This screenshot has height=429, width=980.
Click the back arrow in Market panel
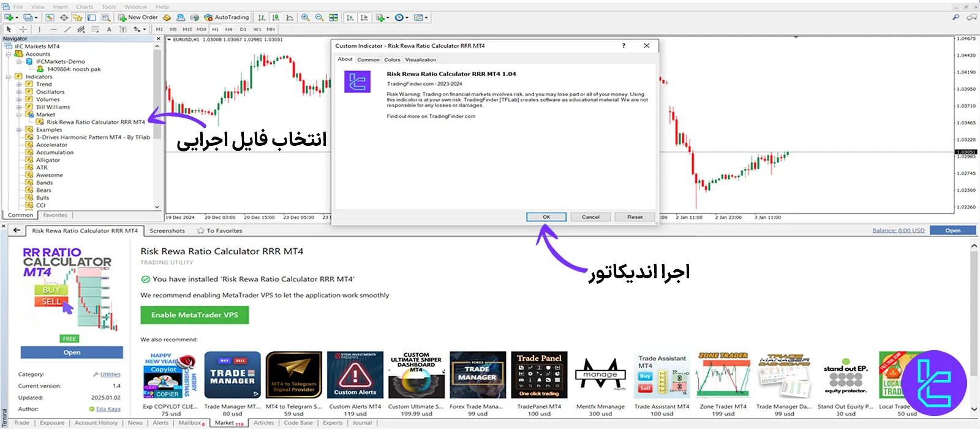pyautogui.click(x=17, y=230)
